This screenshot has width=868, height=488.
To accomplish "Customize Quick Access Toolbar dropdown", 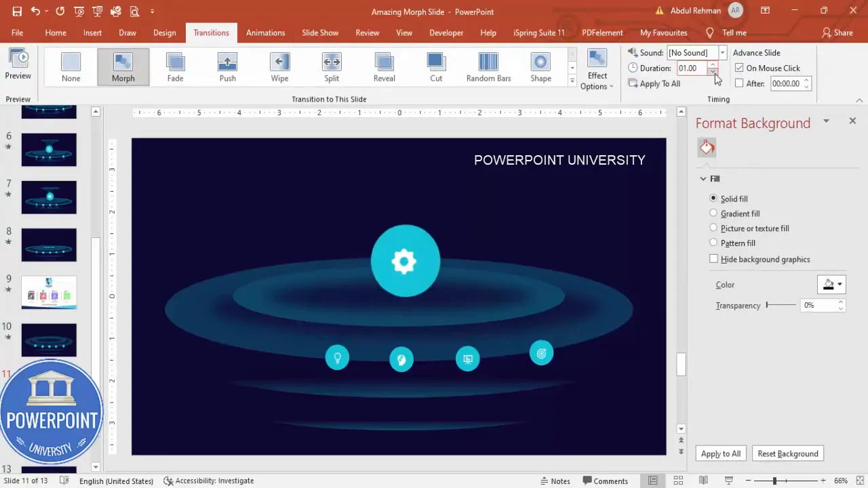I will [x=152, y=12].
